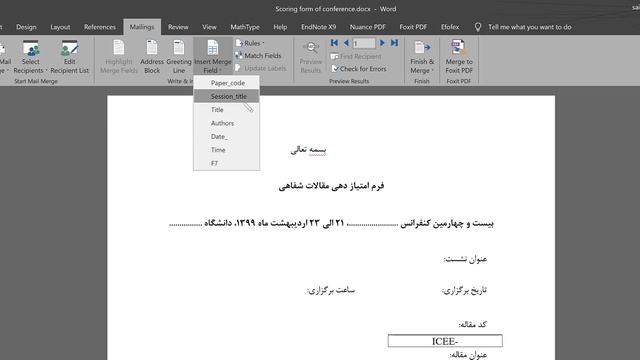
Task: Choose Session_title merge field
Action: (x=227, y=96)
